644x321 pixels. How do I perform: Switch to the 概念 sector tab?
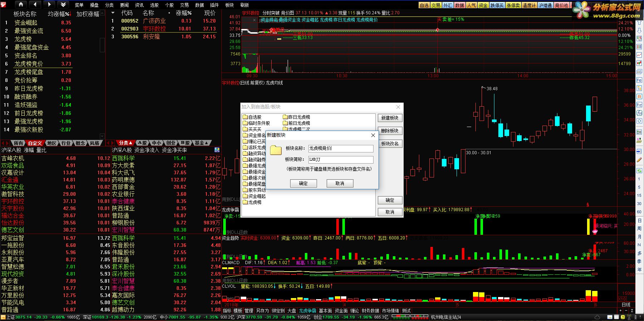(x=80, y=143)
